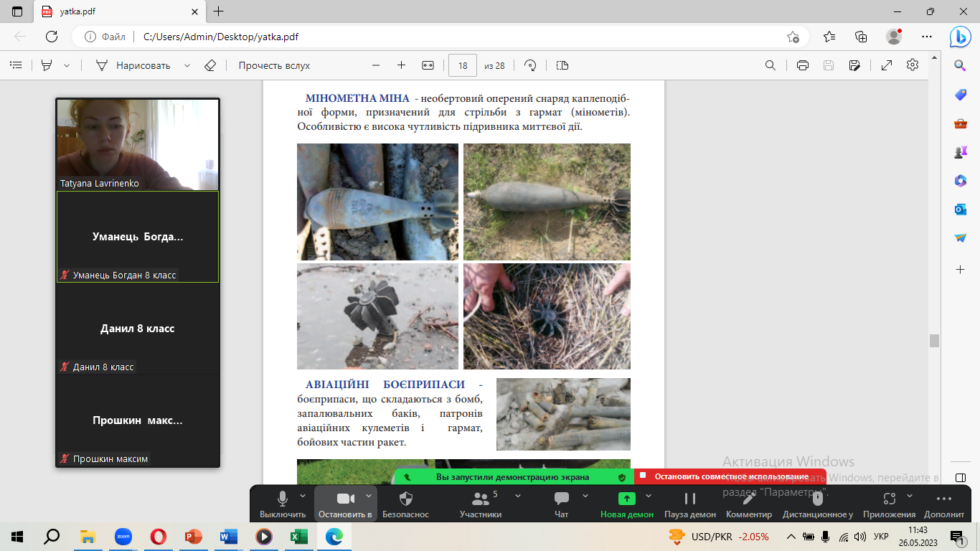Open Word from the taskbar

[229, 536]
